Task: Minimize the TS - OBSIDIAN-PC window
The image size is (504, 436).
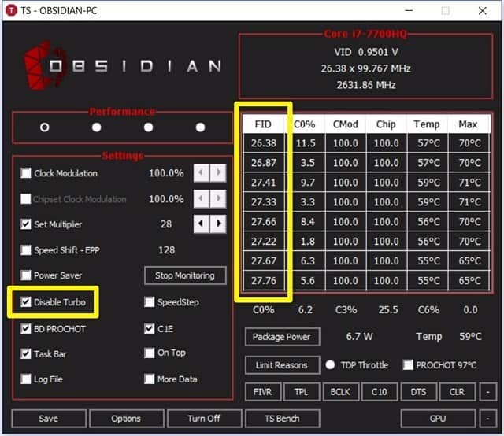Action: 409,10
